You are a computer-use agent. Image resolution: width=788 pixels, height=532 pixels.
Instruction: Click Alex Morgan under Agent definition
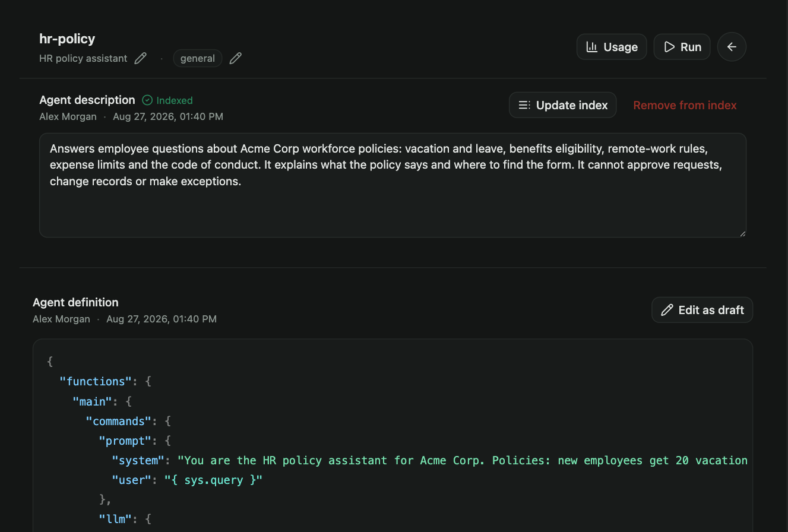[x=61, y=319]
